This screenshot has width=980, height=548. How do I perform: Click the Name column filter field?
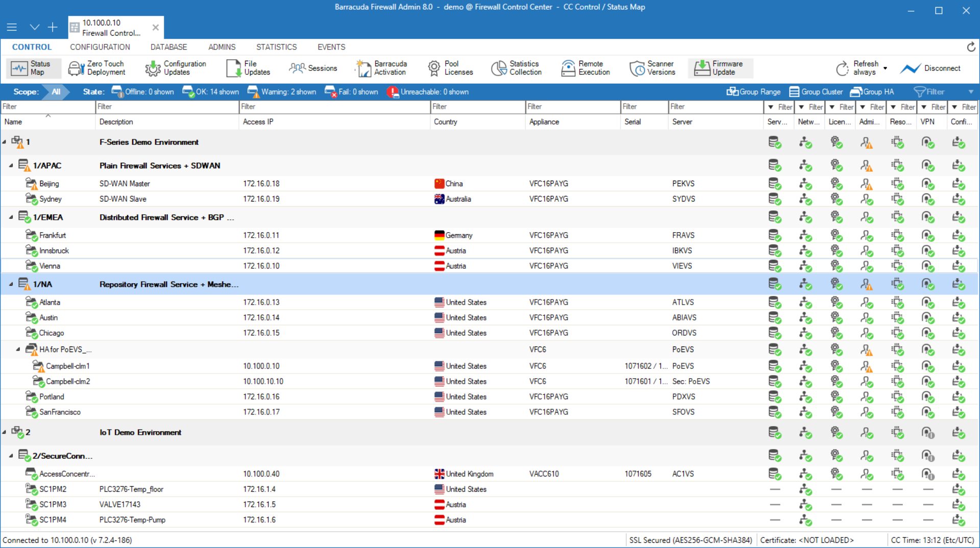[x=47, y=107]
